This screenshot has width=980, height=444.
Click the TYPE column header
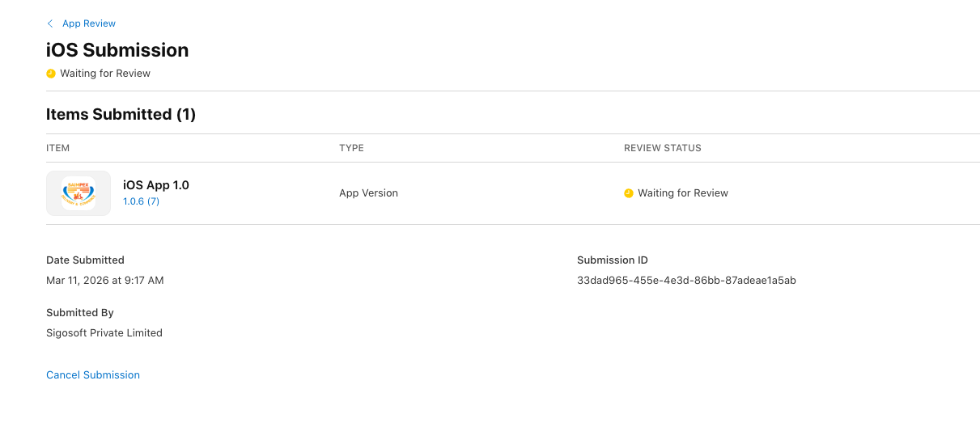351,148
